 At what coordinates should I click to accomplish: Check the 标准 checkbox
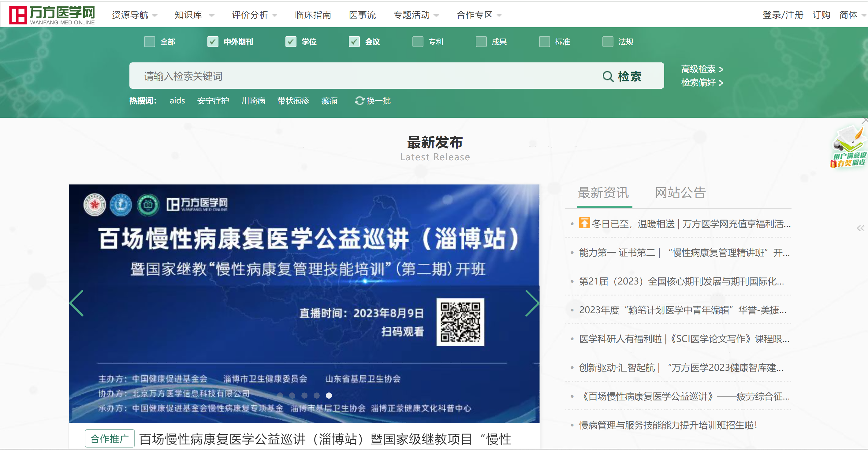(544, 42)
